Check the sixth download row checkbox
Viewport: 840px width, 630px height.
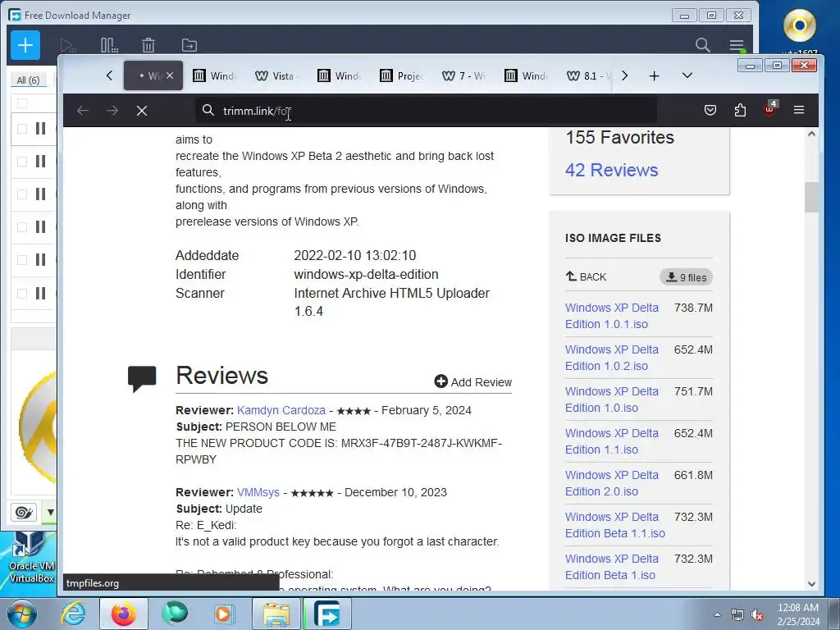(x=22, y=294)
